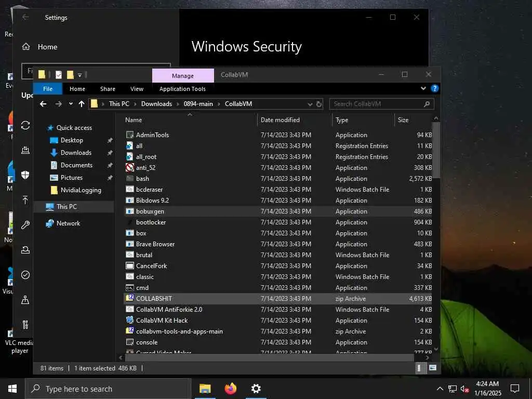Select the all_root registry file icon

point(129,156)
